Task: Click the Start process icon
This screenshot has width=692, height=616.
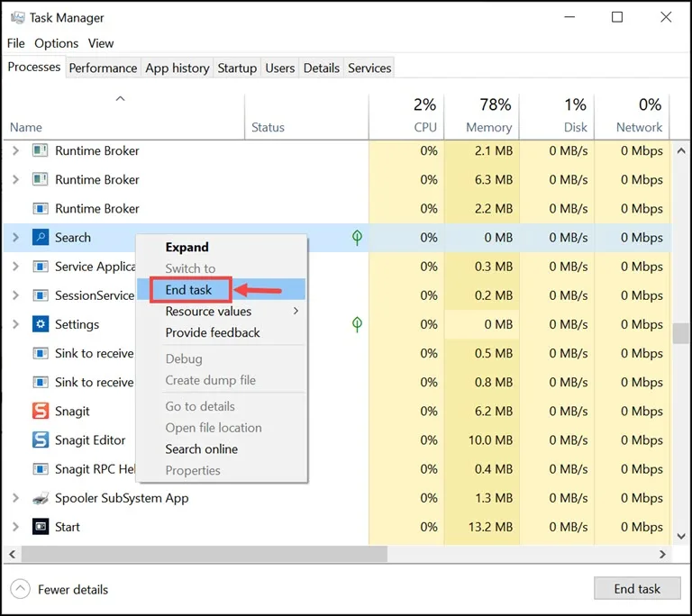Action: coord(41,527)
